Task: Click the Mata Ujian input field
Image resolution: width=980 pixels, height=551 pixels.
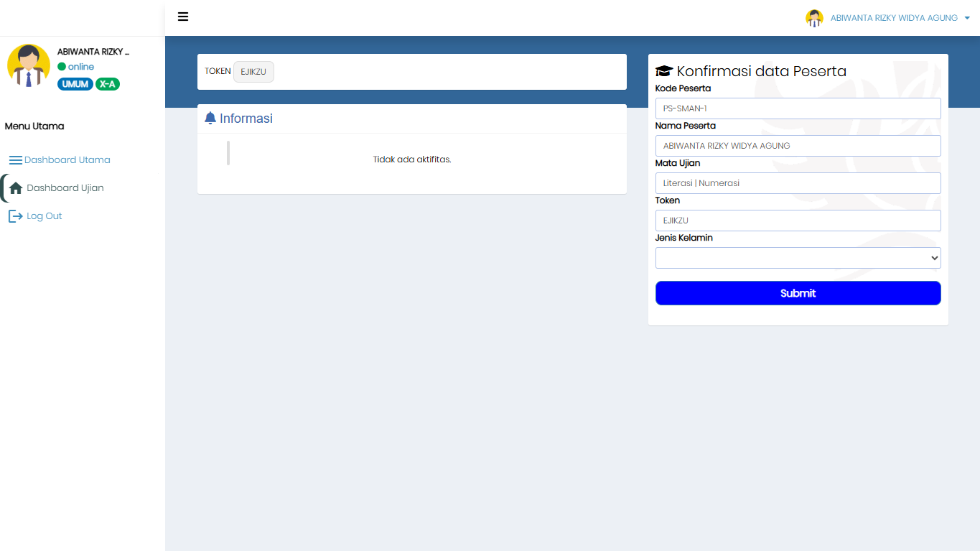Action: (798, 183)
